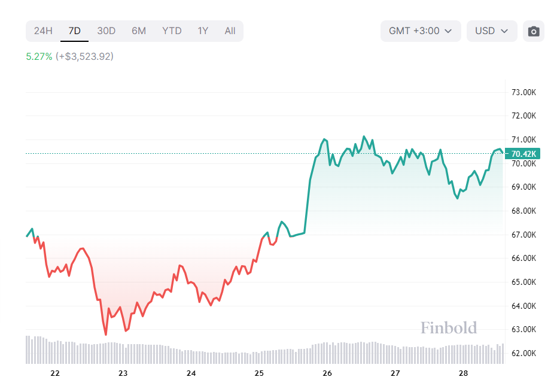Select the 30D time range tab
The image size is (557, 392).
pyautogui.click(x=106, y=31)
